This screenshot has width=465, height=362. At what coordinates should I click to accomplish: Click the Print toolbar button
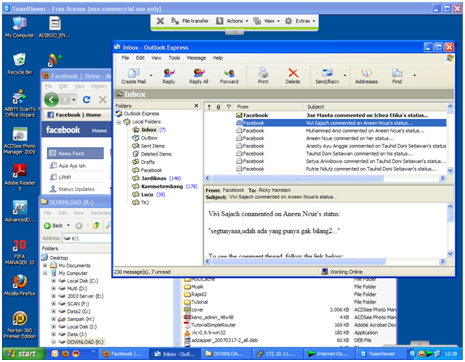tap(263, 76)
